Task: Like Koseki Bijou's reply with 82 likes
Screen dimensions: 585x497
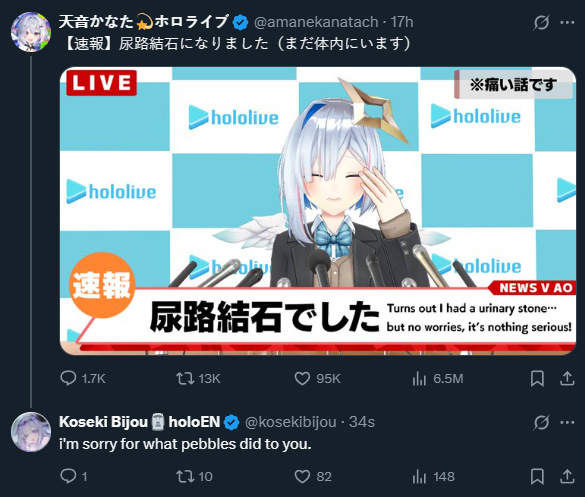Action: (302, 476)
